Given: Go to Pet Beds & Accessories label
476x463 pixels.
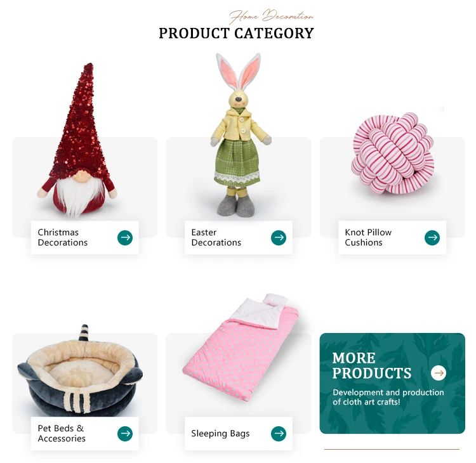Looking at the screenshot, I should click(62, 433).
